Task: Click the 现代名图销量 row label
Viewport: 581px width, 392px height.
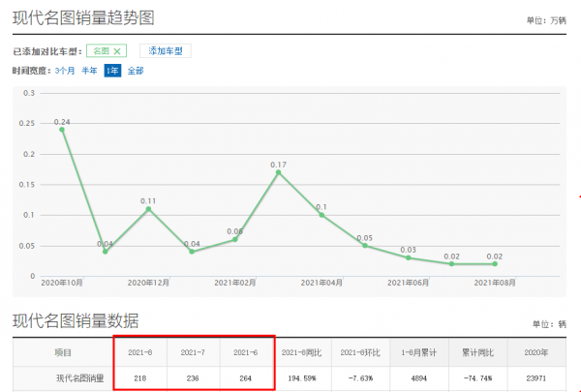Action: pos(62,377)
